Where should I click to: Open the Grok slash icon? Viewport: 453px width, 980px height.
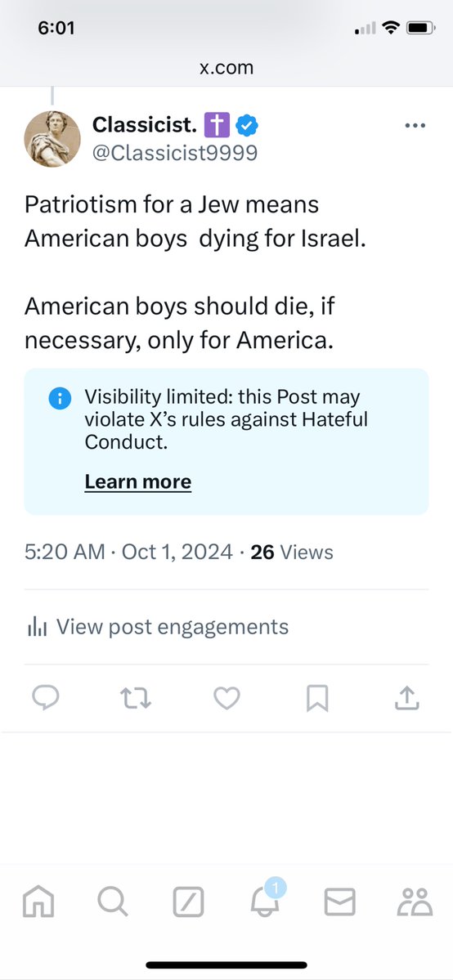point(188,902)
